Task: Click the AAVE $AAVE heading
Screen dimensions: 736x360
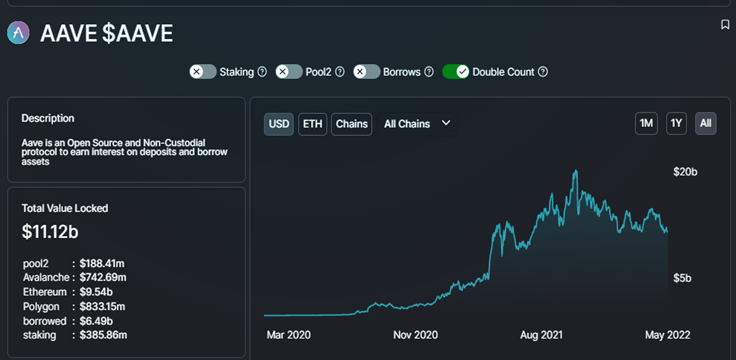Action: [107, 34]
